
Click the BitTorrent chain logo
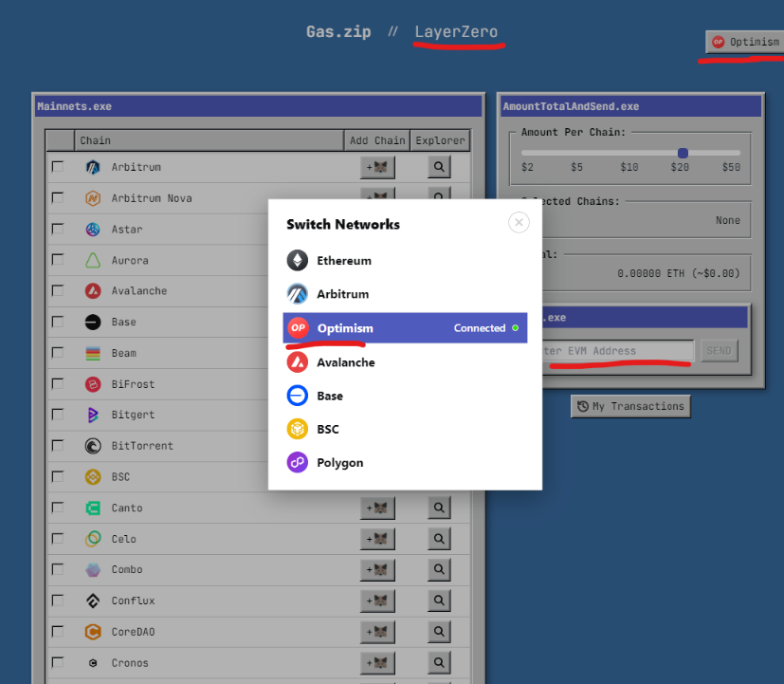(93, 446)
